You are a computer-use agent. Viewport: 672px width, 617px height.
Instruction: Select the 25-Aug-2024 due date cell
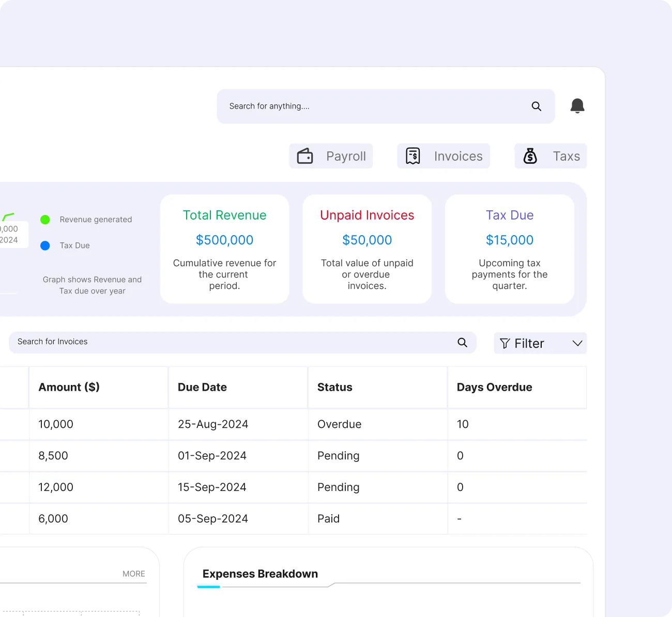point(238,424)
